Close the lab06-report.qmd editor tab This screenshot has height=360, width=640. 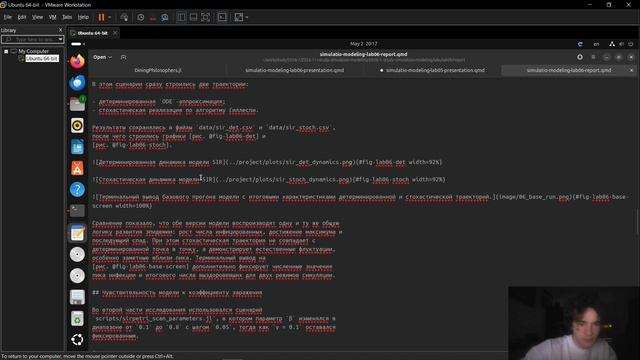coord(631,70)
